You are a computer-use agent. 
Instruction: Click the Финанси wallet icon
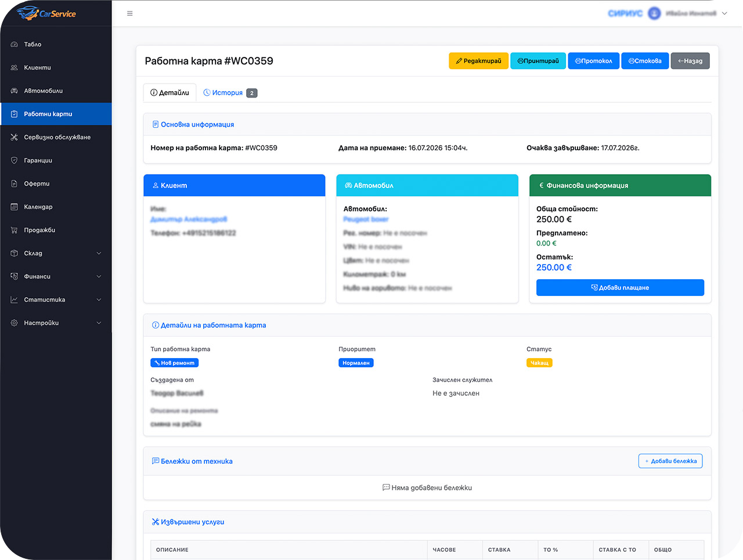[x=15, y=276]
